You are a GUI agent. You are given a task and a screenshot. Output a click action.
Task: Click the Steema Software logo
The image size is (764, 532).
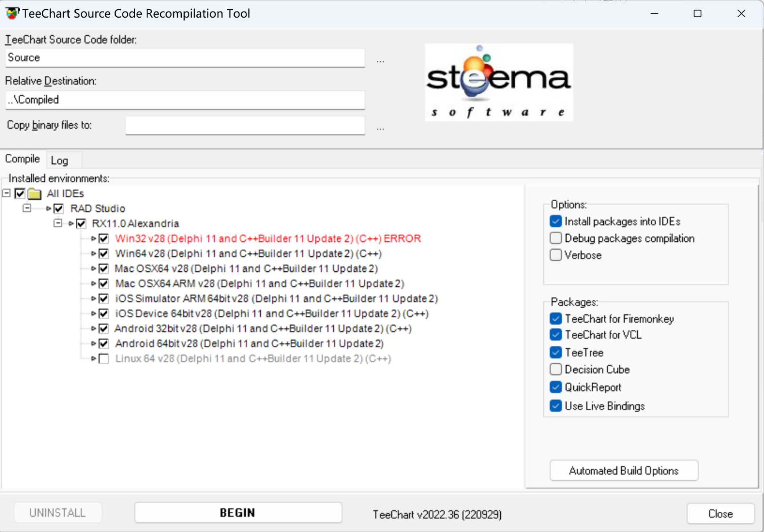[499, 82]
